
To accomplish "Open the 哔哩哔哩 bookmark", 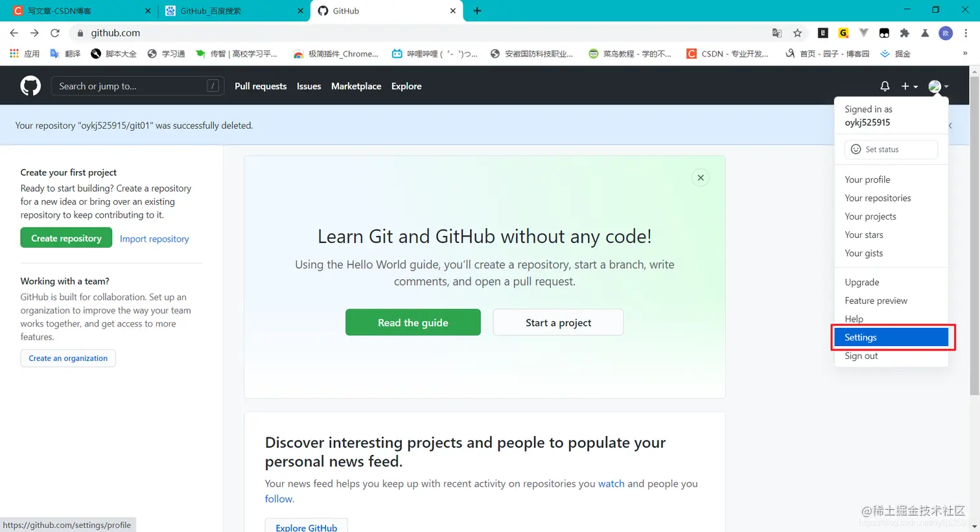I will [435, 54].
